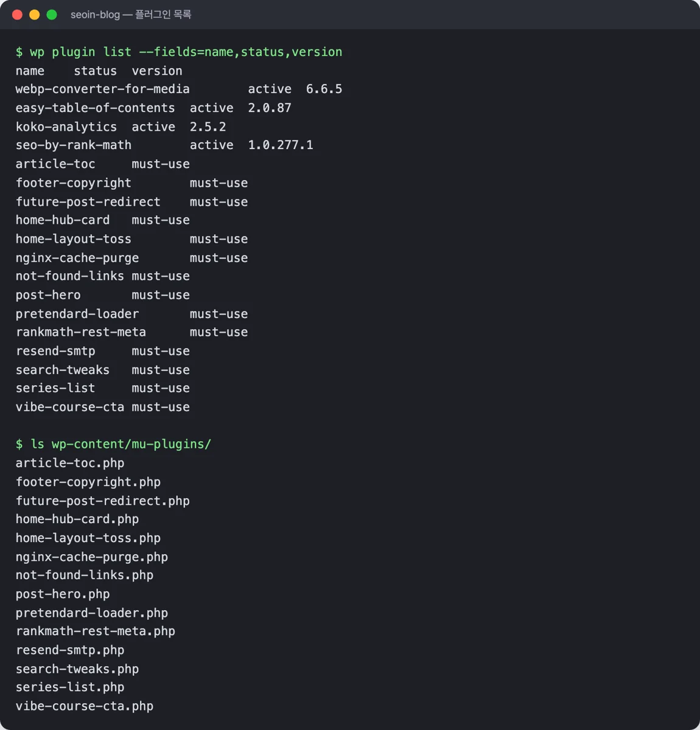Click file name 'vibe-course-cta.php'
Image resolution: width=700 pixels, height=730 pixels.
85,706
